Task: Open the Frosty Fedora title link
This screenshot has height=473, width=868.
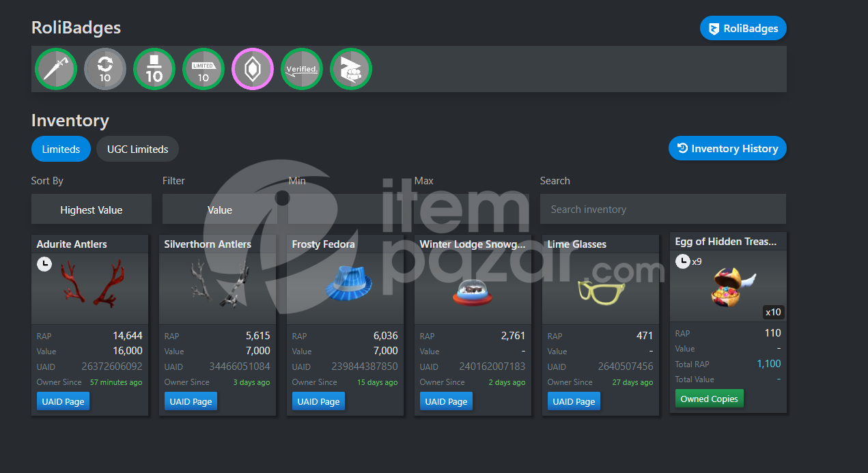Action: [x=323, y=244]
